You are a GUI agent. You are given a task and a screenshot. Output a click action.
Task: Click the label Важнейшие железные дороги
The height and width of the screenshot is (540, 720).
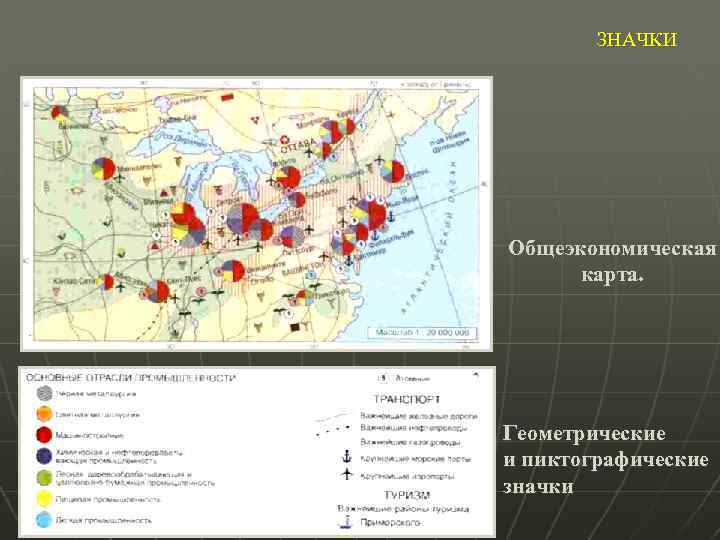tap(419, 416)
